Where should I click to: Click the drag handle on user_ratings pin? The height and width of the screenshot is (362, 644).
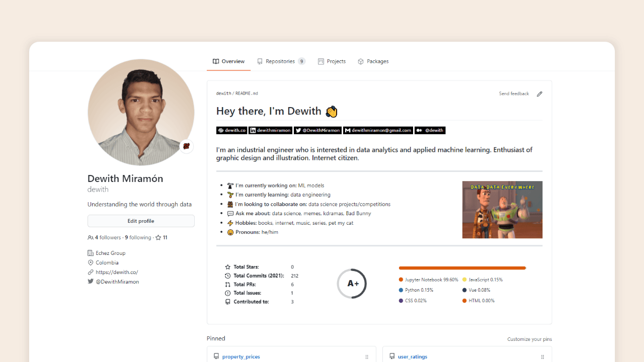[542, 357]
